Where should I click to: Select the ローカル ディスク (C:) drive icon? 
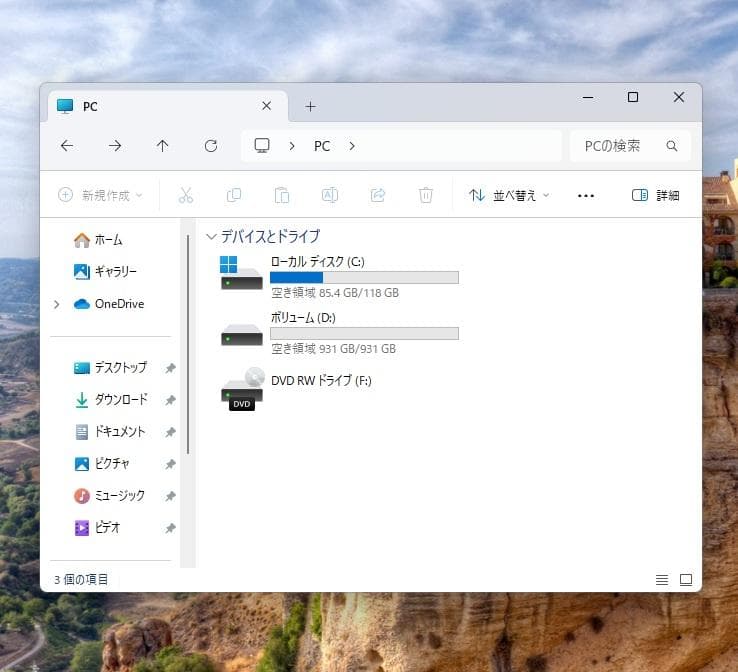click(241, 273)
